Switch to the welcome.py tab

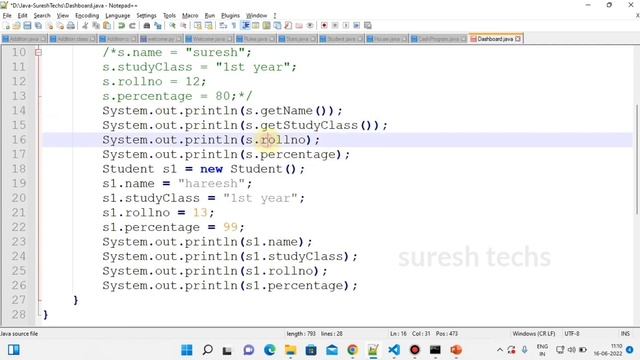click(161, 39)
